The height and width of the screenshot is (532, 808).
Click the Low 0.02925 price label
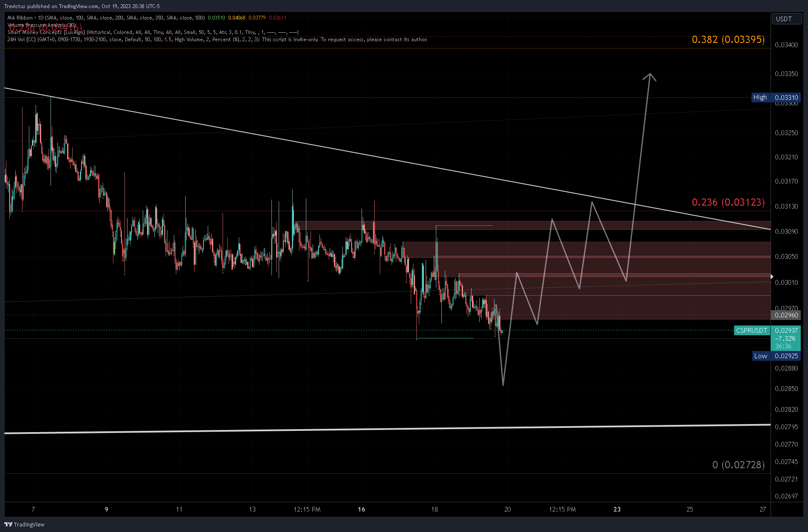pyautogui.click(x=777, y=356)
